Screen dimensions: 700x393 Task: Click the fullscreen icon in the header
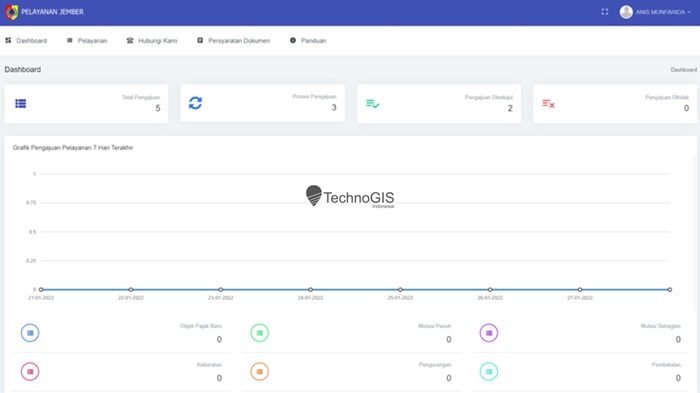coord(604,12)
